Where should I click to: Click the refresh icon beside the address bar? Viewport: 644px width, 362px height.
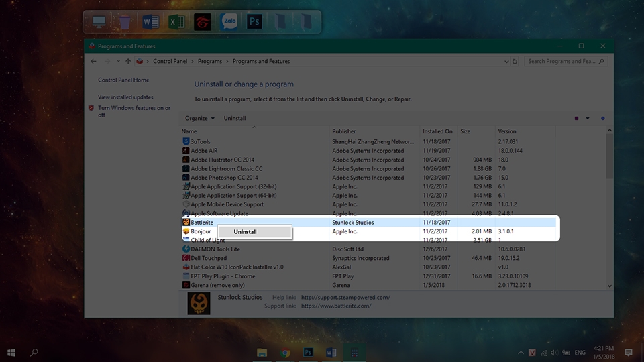515,61
